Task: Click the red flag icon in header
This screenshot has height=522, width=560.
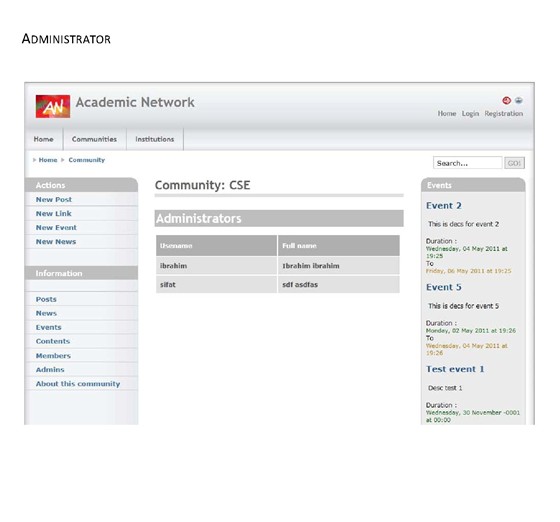Action: pyautogui.click(x=506, y=101)
